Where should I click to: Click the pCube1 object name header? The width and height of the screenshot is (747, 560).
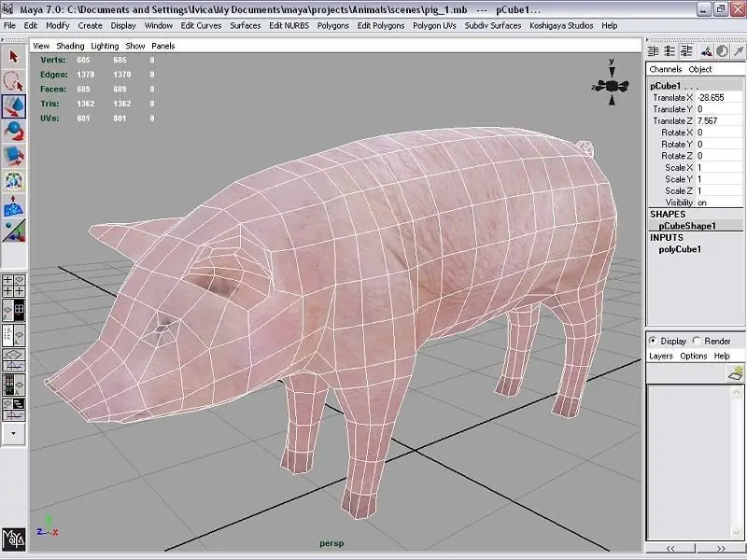pyautogui.click(x=696, y=86)
